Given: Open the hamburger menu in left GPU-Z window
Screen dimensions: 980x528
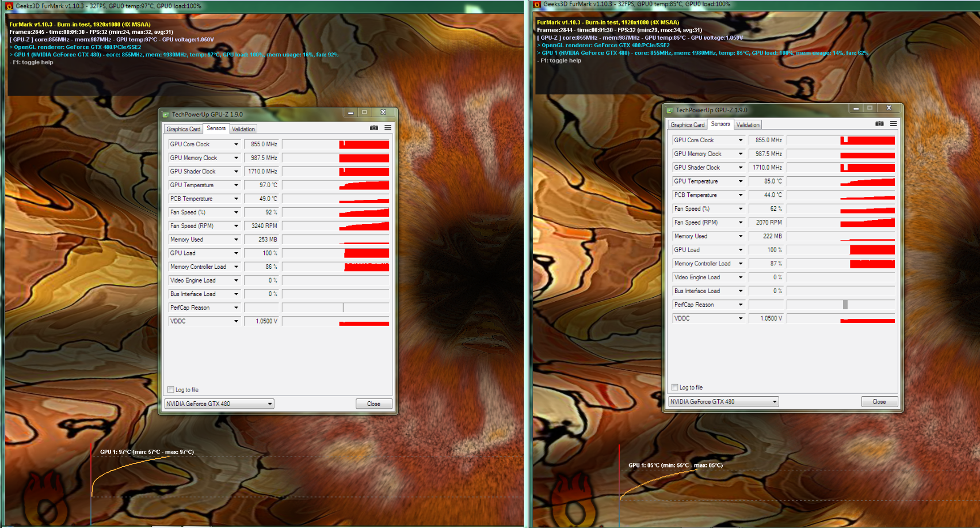Looking at the screenshot, I should pyautogui.click(x=388, y=128).
